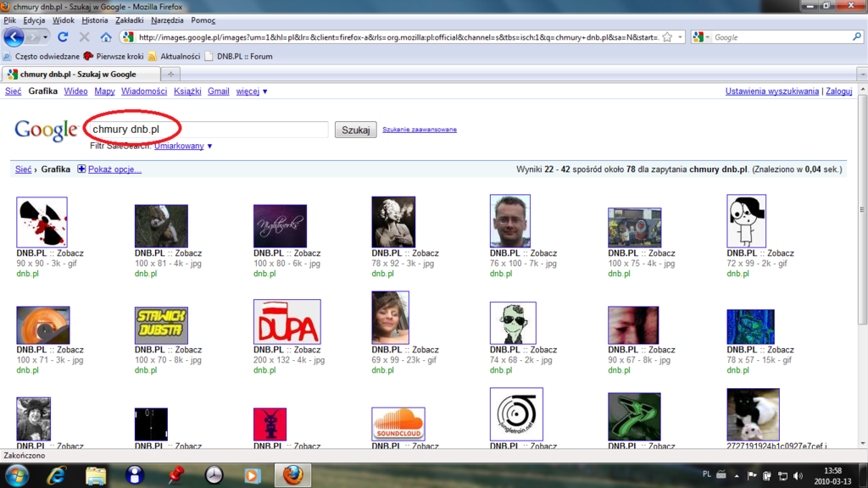868x488 pixels.
Task: Open the SoundCloud logo thumbnail
Action: click(398, 424)
